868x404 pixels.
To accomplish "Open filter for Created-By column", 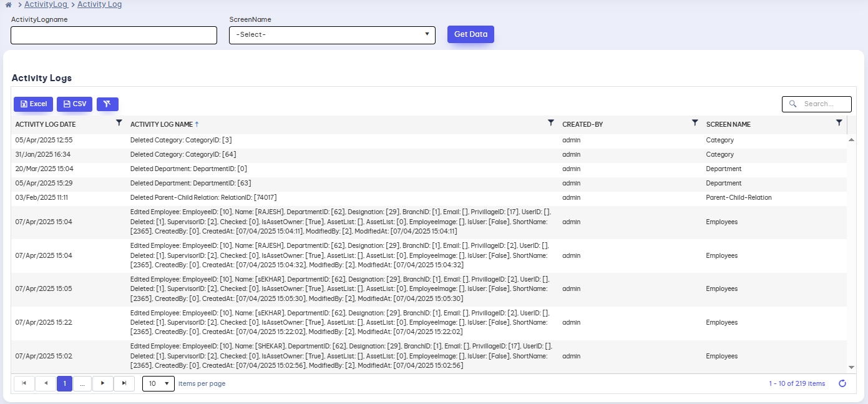I will tap(695, 124).
